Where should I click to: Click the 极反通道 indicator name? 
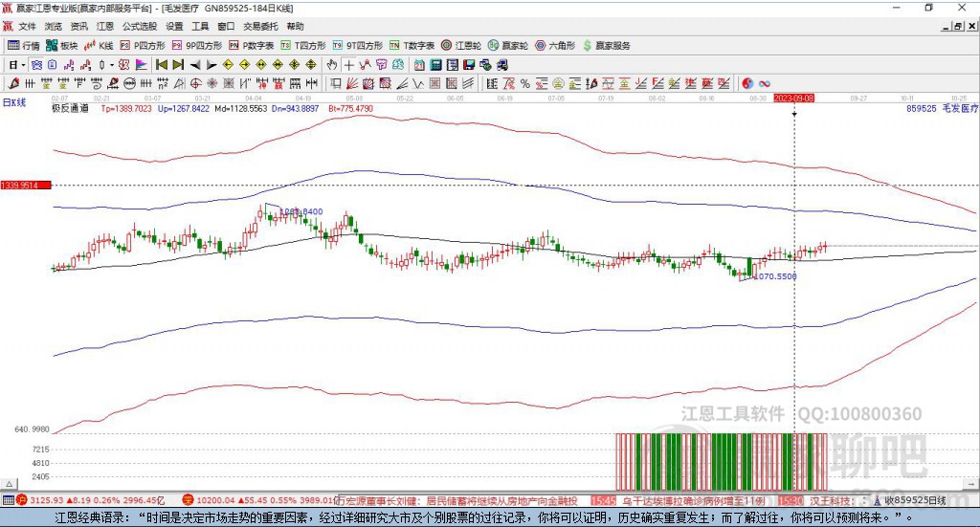point(70,108)
